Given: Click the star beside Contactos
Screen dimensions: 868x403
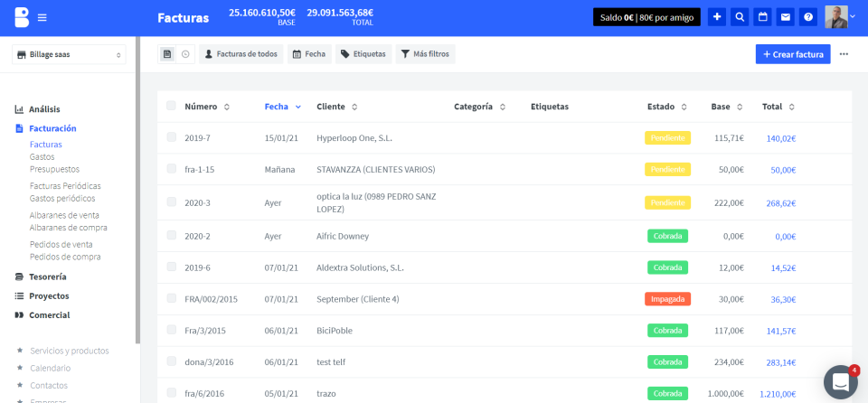Looking at the screenshot, I should click(20, 385).
